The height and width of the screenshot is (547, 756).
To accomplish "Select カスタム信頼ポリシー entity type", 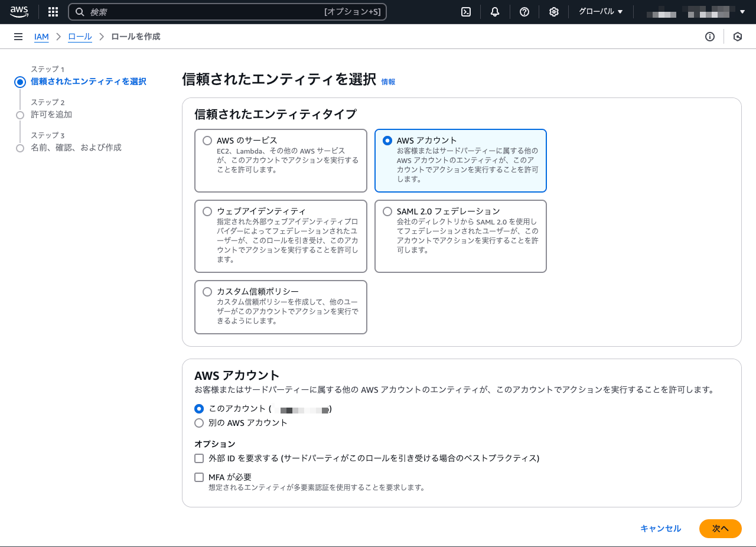I will pyautogui.click(x=281, y=307).
